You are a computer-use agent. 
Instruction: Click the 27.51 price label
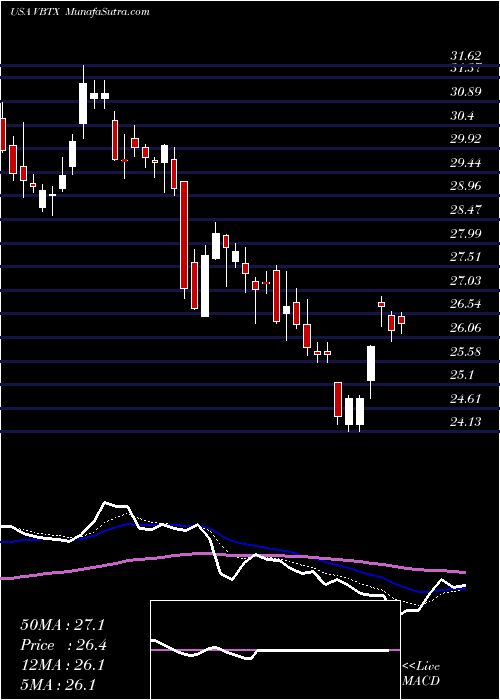pos(466,257)
